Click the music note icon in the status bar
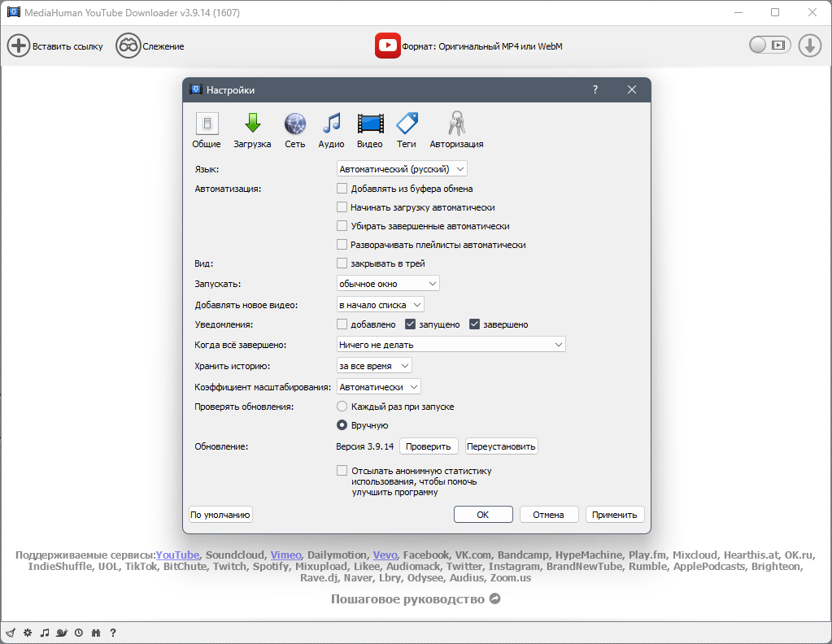Image resolution: width=832 pixels, height=644 pixels. (x=45, y=633)
